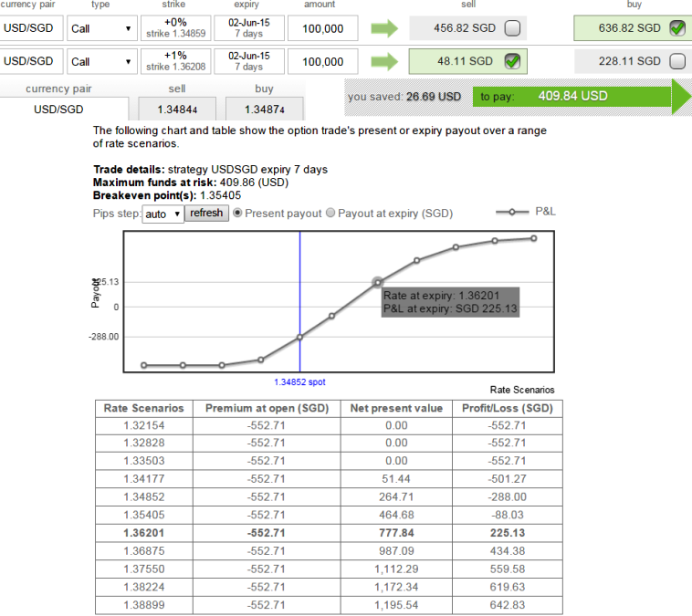Untick sell checkbox for 48.11 SGD
The height and width of the screenshot is (616, 692).
[512, 61]
